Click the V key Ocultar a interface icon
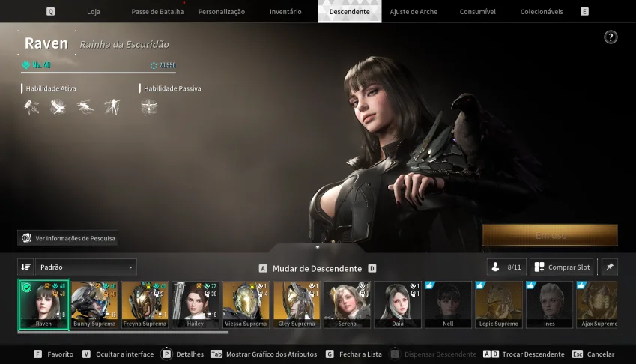Viewport: 636px width, 364px height. click(x=86, y=354)
